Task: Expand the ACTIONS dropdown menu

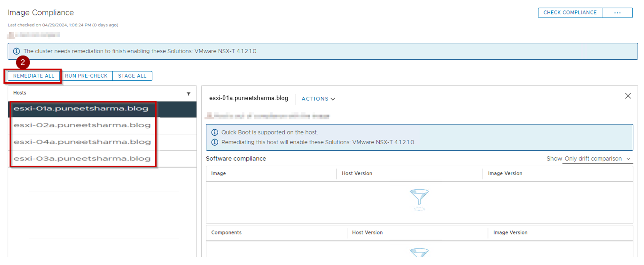Action: point(318,99)
